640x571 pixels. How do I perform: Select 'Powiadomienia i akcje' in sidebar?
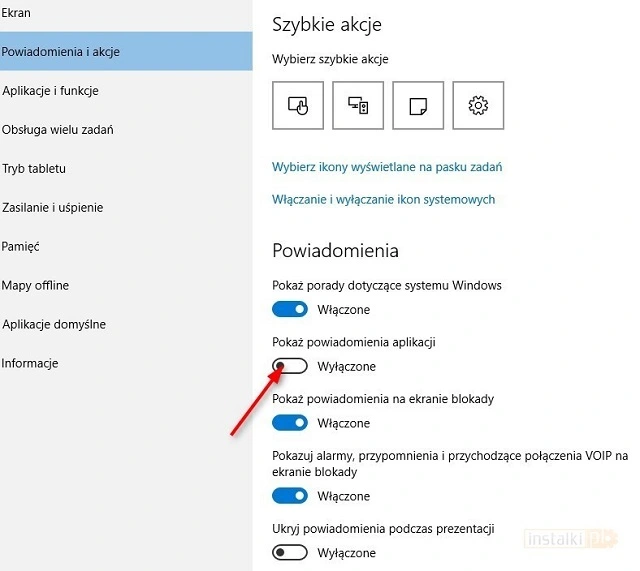(62, 51)
